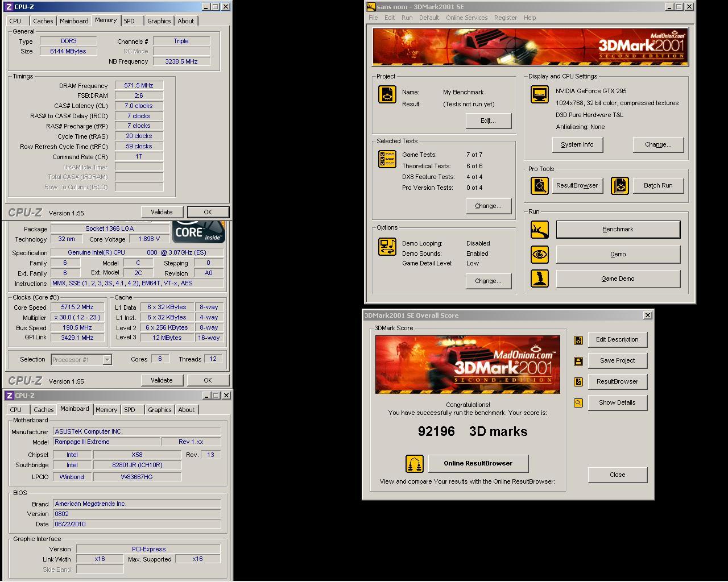The width and height of the screenshot is (728, 582).
Task: Open the Edit menu in 3DMark2001
Action: pos(390,18)
